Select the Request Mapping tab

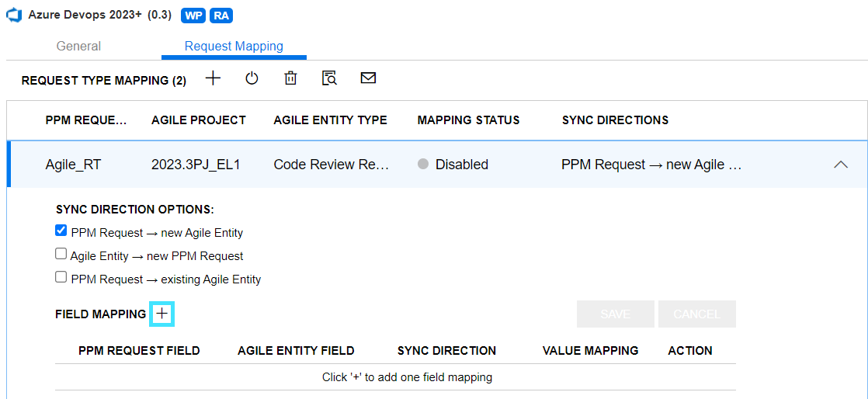point(234,47)
